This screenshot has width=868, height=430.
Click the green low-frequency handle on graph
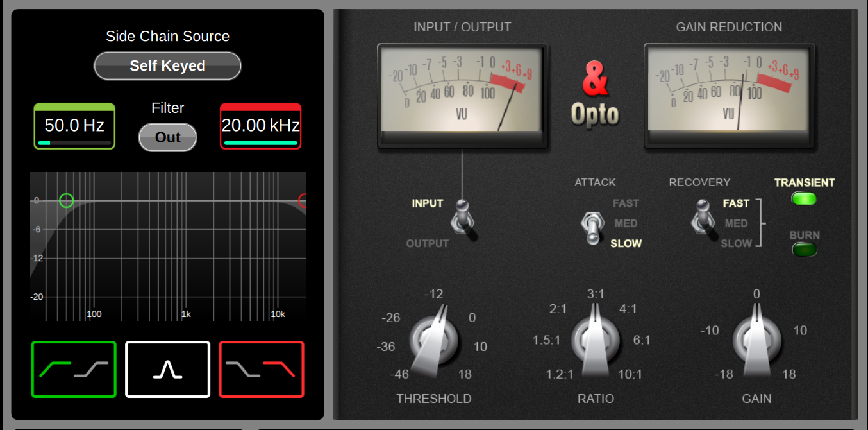point(66,200)
